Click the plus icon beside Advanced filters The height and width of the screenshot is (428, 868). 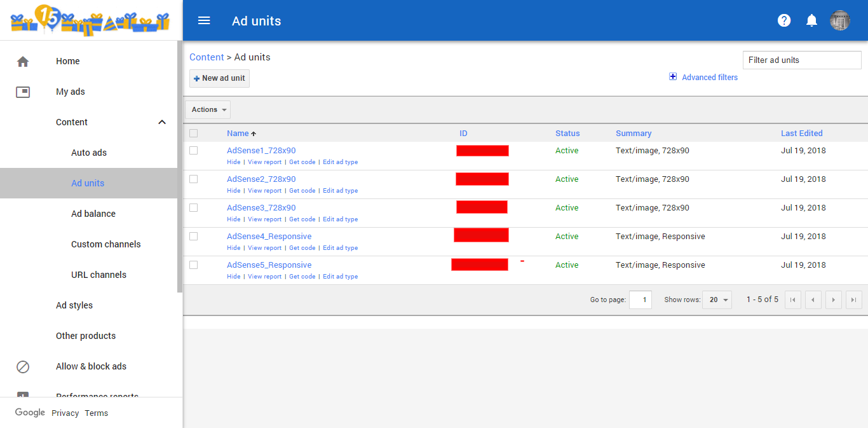[x=673, y=77]
